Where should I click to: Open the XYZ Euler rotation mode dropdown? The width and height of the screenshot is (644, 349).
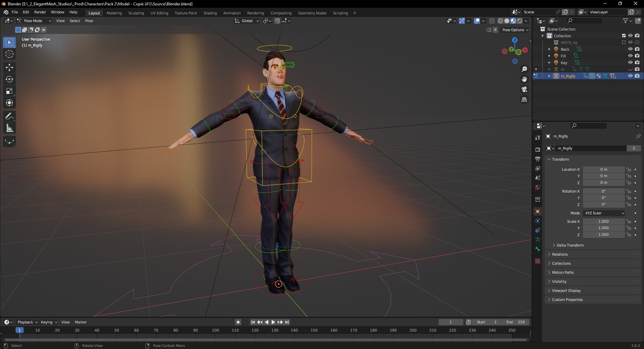tap(604, 213)
